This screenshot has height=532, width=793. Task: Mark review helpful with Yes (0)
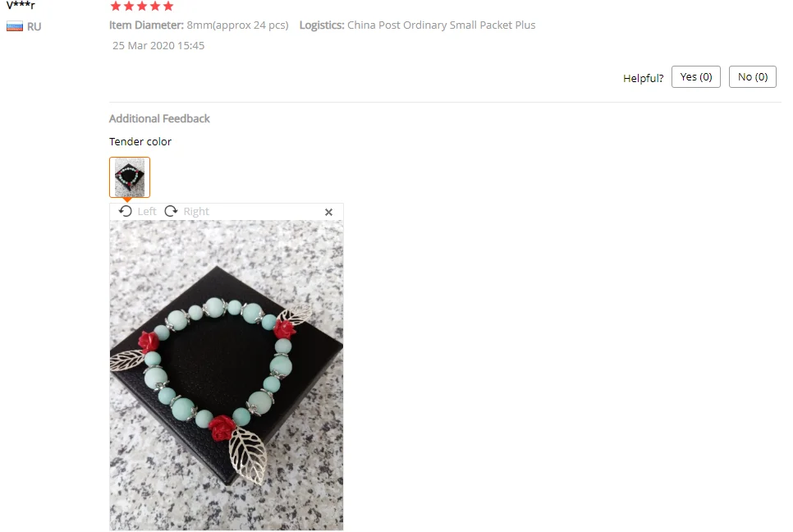[x=696, y=77]
